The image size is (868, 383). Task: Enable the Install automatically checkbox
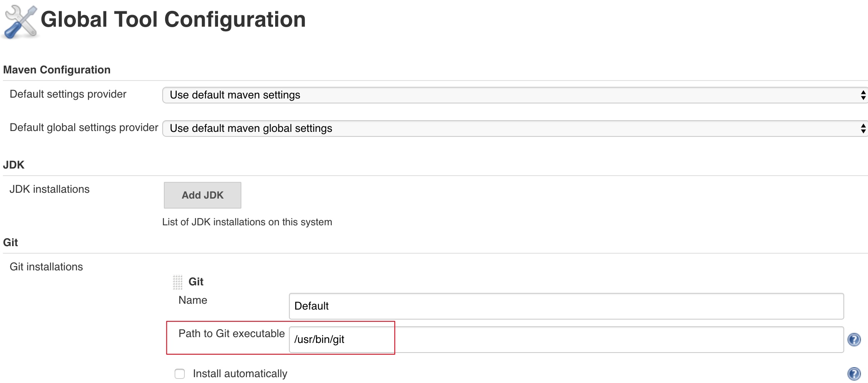[x=180, y=374]
